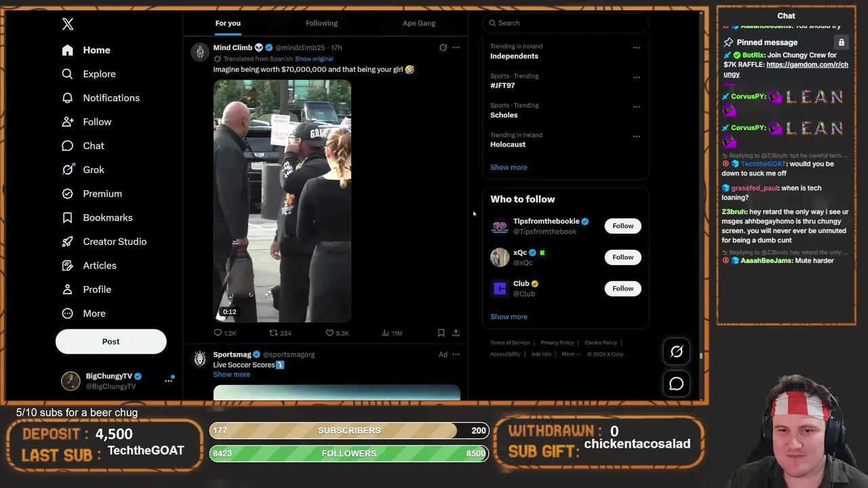Open xQc profile avatar
Screen dimensions: 868x488
(500, 258)
